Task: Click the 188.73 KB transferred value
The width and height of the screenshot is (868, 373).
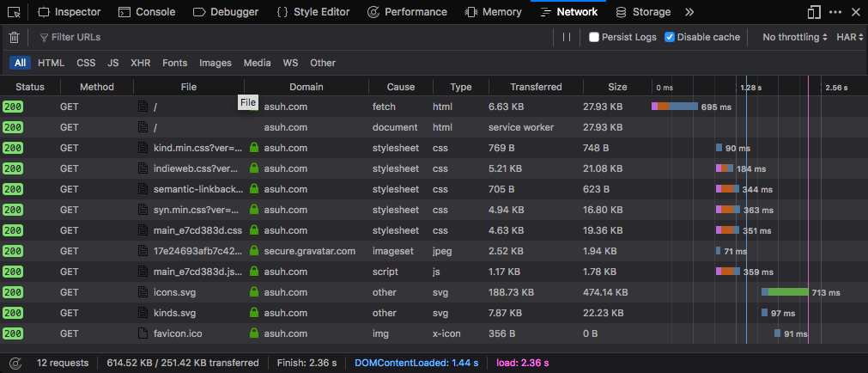Action: tap(511, 292)
